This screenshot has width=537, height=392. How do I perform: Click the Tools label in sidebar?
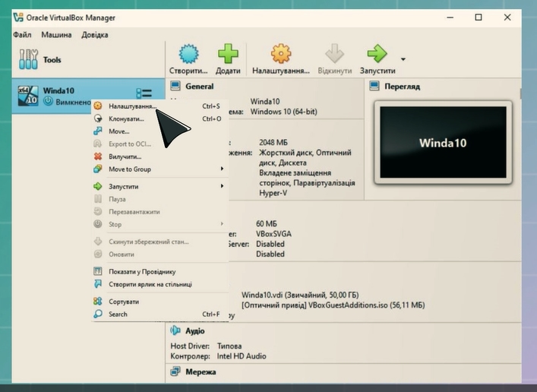click(52, 60)
